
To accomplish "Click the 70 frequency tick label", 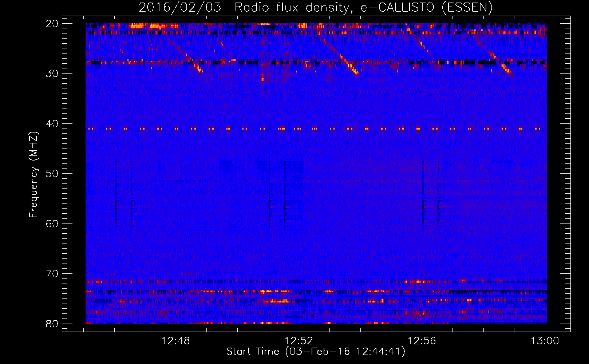I will pyautogui.click(x=52, y=274).
